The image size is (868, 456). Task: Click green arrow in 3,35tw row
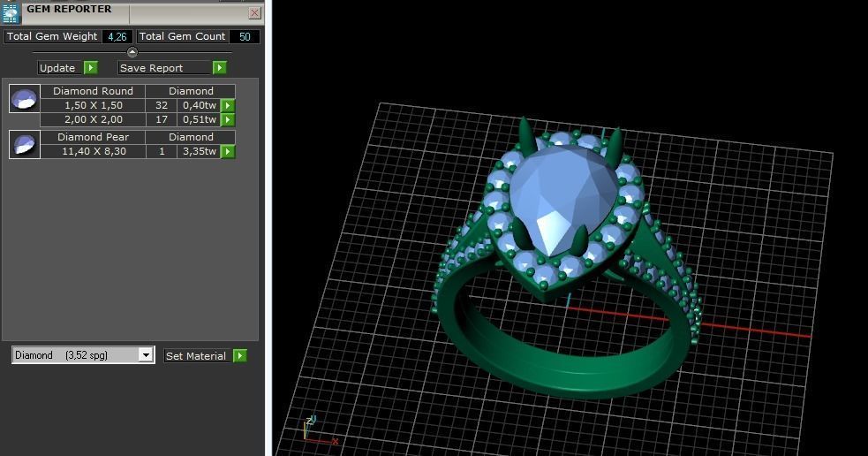pos(228,151)
